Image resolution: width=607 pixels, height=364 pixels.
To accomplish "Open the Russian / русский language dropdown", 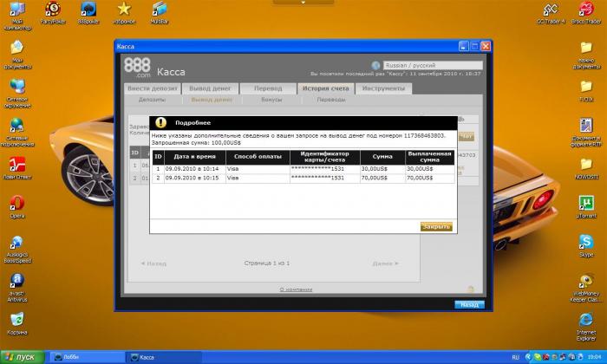I will pos(433,65).
